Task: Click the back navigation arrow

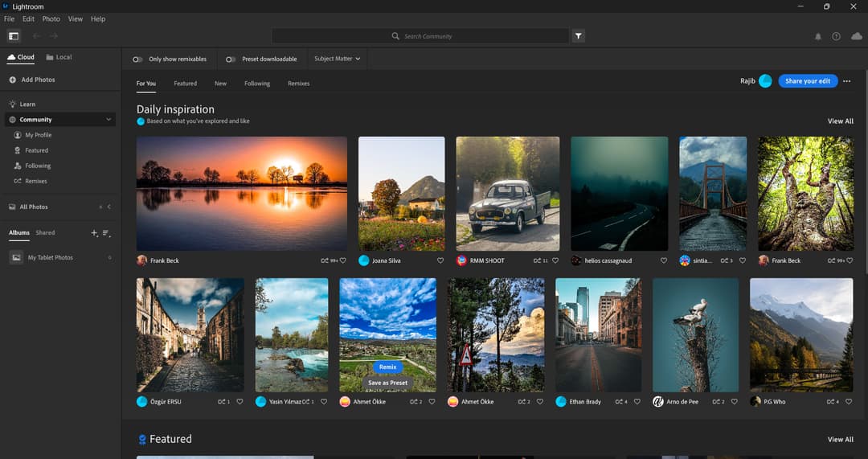Action: tap(36, 36)
